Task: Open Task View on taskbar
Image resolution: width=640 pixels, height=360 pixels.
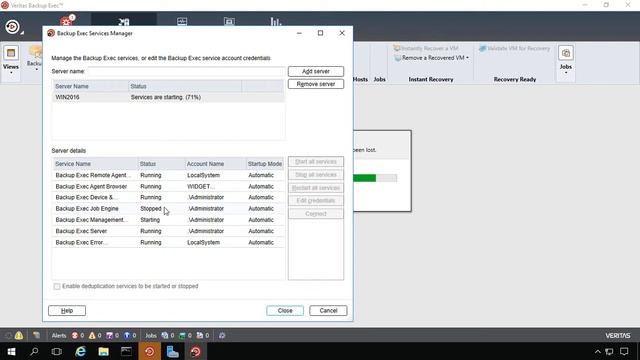Action: [x=57, y=352]
